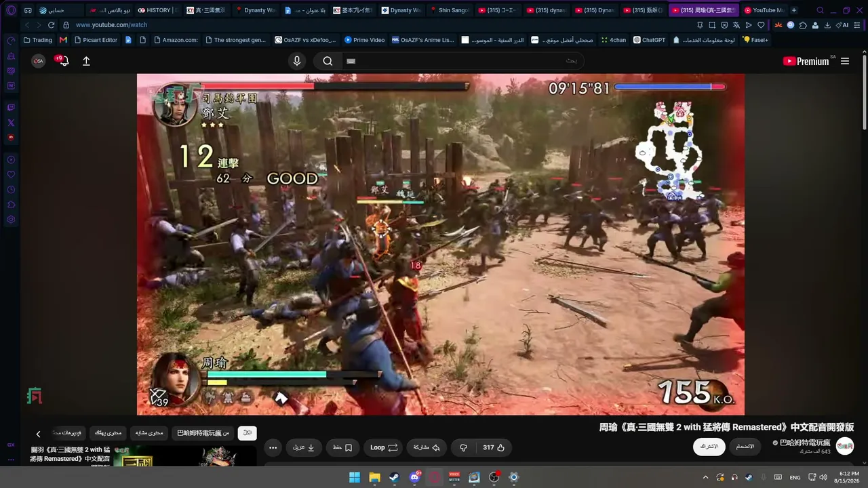Open the ChatGPT bookmark
Image resolution: width=868 pixels, height=488 pixels.
[x=650, y=40]
